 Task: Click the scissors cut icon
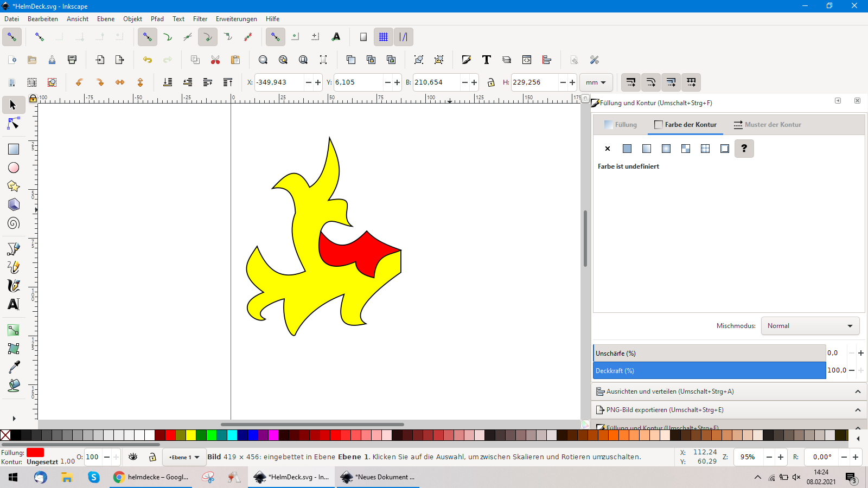click(x=215, y=60)
